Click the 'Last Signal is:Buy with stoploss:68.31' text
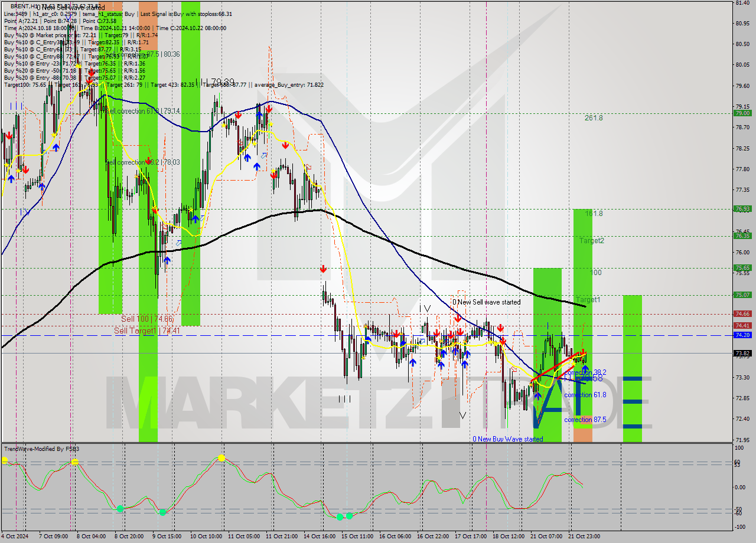 186,14
